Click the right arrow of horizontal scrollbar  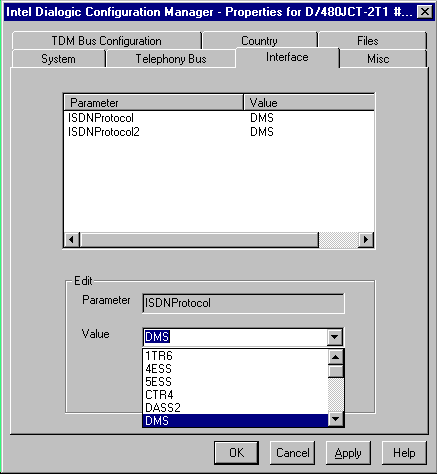[366, 239]
